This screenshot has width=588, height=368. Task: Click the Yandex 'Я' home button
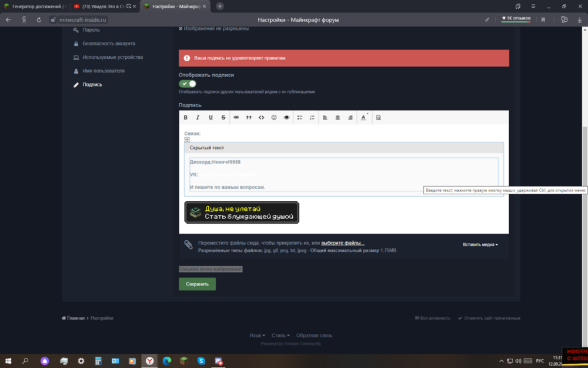(24, 20)
